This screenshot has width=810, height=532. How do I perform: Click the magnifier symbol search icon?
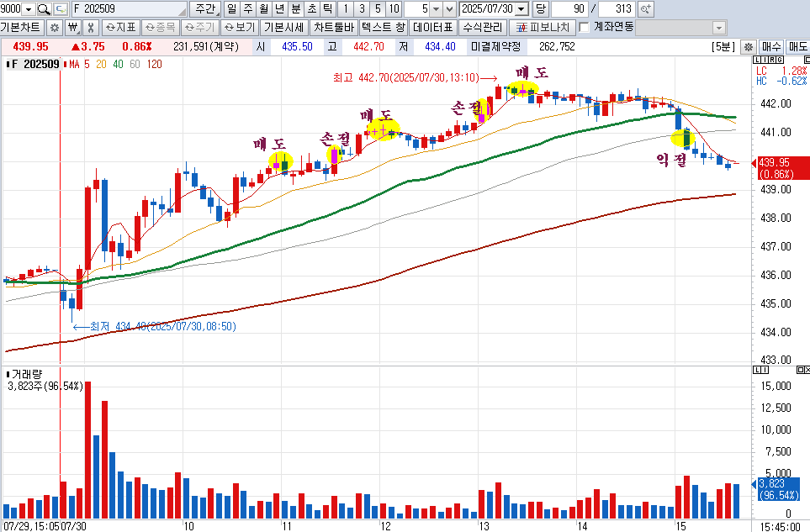(x=44, y=8)
